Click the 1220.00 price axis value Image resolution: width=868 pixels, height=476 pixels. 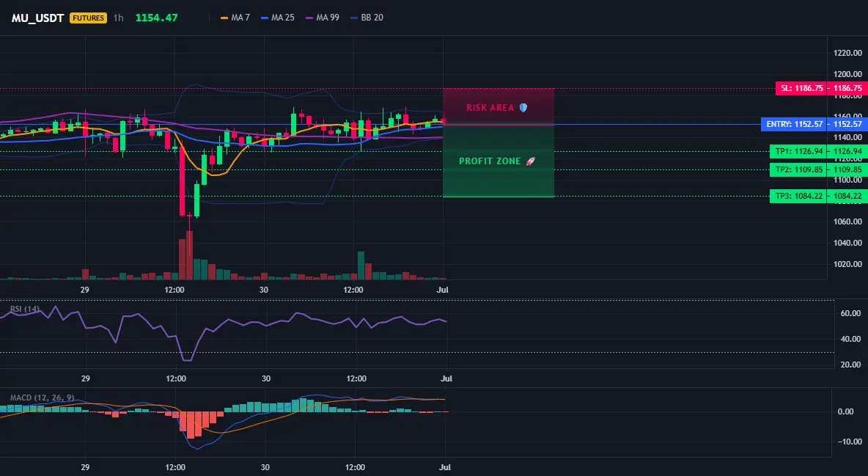pos(847,54)
